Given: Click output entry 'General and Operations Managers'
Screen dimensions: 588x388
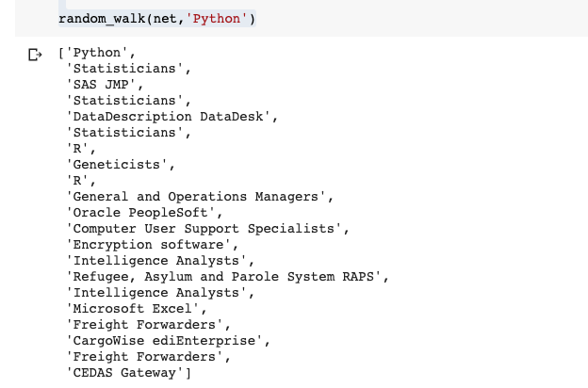Looking at the screenshot, I should tap(196, 197).
